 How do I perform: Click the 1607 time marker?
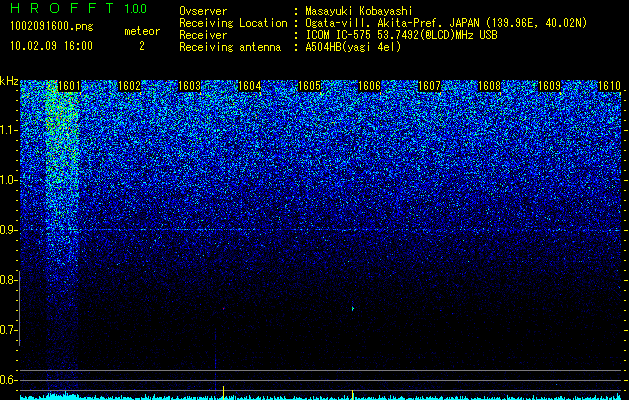pyautogui.click(x=429, y=86)
